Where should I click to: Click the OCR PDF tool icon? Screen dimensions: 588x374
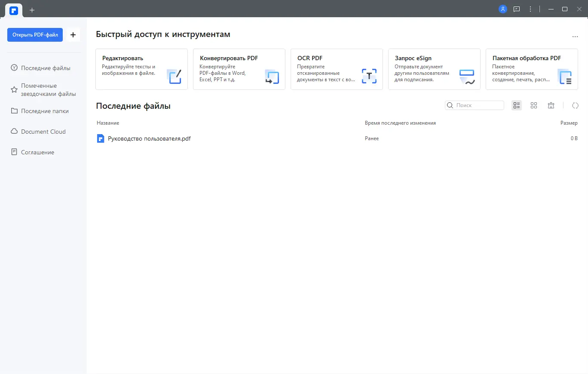coord(369,76)
